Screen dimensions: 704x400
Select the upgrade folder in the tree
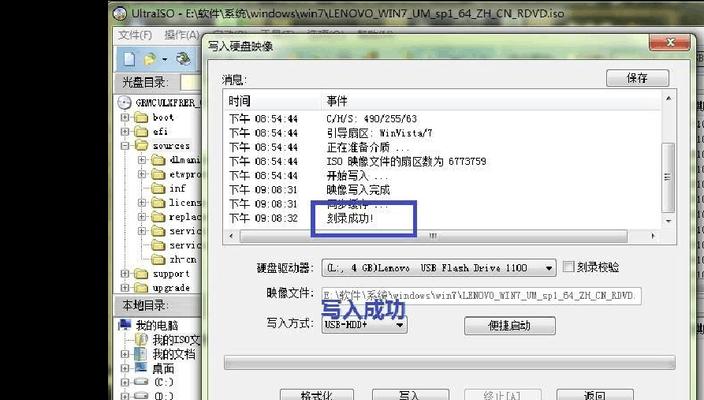[x=162, y=288]
